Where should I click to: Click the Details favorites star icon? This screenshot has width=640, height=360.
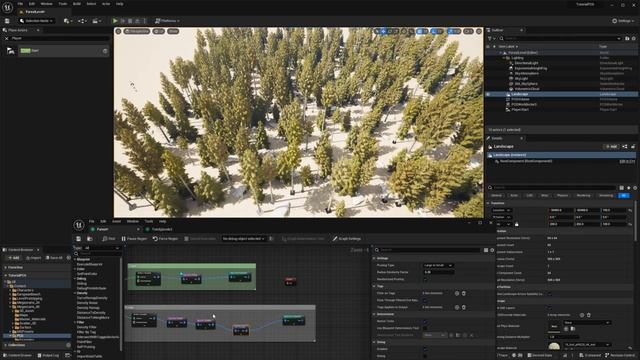click(629, 188)
